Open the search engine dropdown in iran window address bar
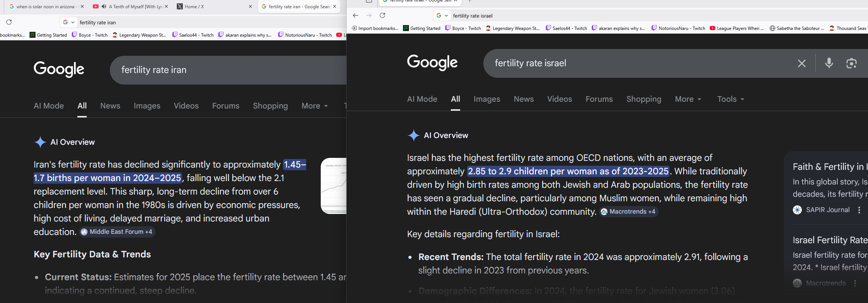This screenshot has height=303, width=868. coord(69,22)
